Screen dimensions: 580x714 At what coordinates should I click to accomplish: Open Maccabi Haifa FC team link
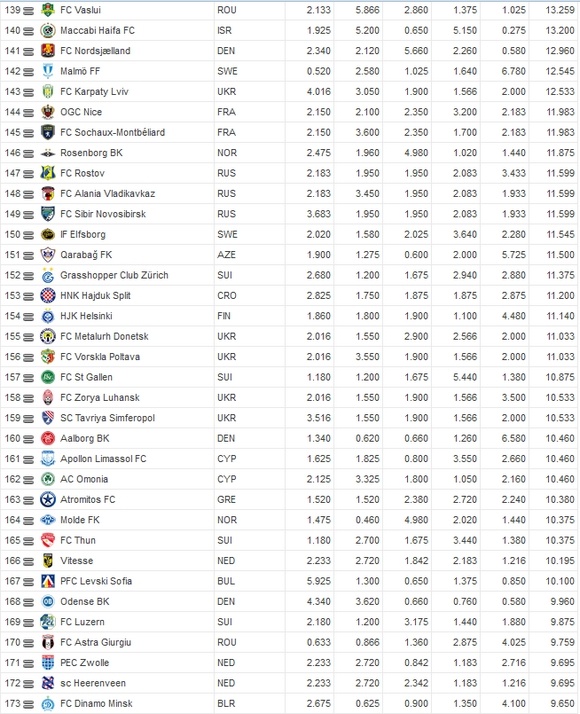tap(97, 31)
